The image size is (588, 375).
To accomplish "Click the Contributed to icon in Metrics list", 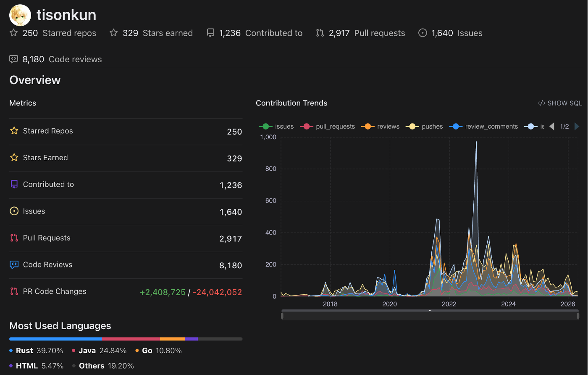I will coord(14,184).
